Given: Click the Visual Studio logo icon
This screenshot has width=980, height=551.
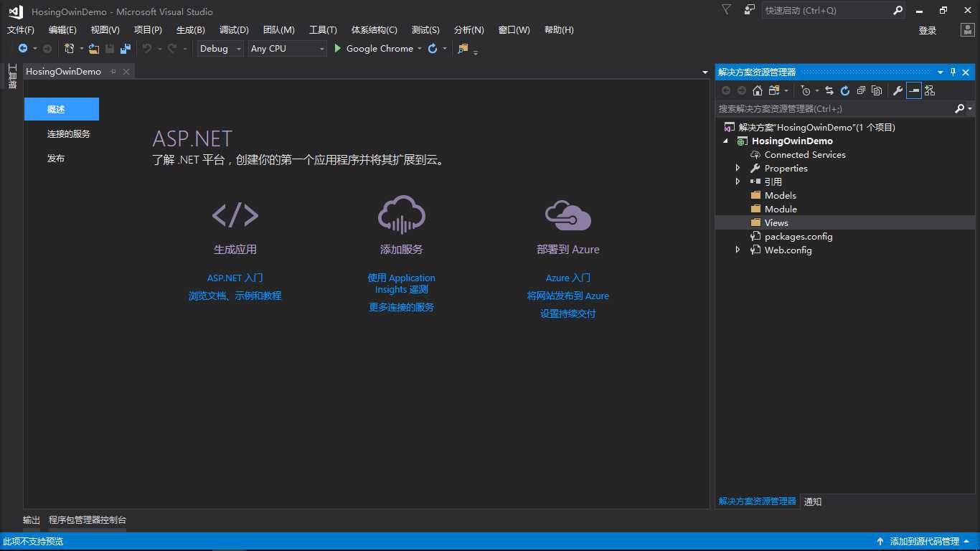Looking at the screenshot, I should tap(16, 11).
